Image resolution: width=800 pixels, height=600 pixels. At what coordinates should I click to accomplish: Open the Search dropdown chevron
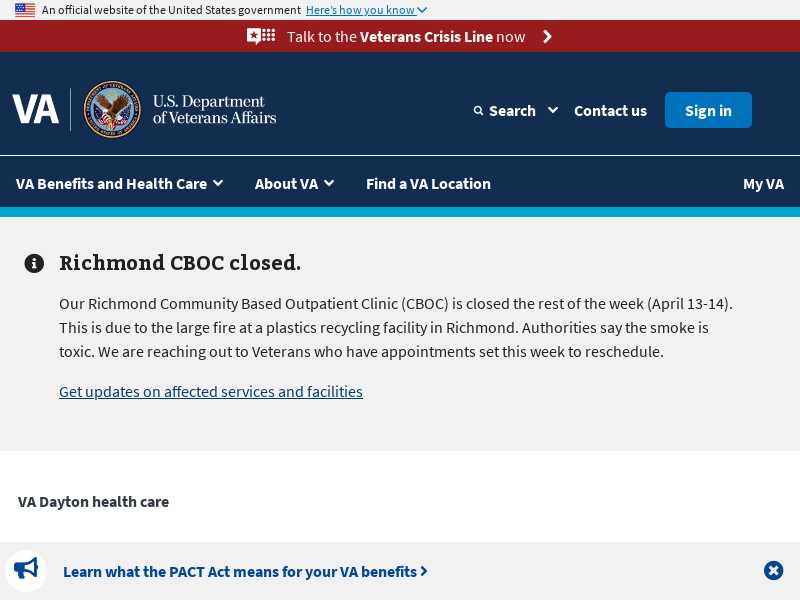pos(553,110)
